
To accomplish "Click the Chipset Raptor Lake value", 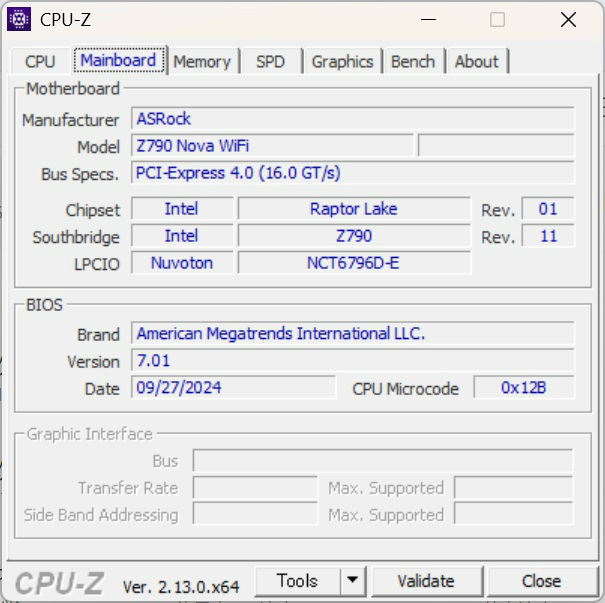I will 354,209.
